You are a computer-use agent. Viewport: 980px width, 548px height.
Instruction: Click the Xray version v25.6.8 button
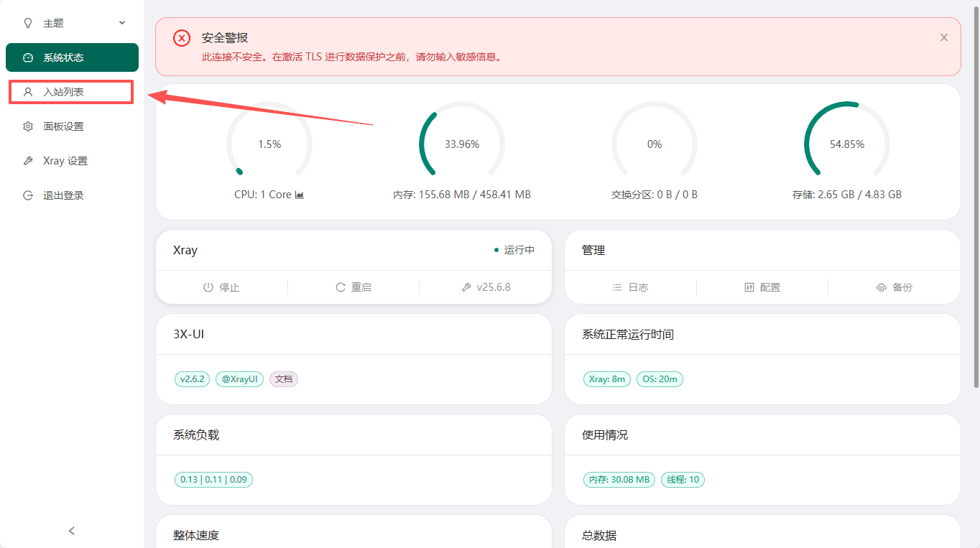(x=486, y=287)
